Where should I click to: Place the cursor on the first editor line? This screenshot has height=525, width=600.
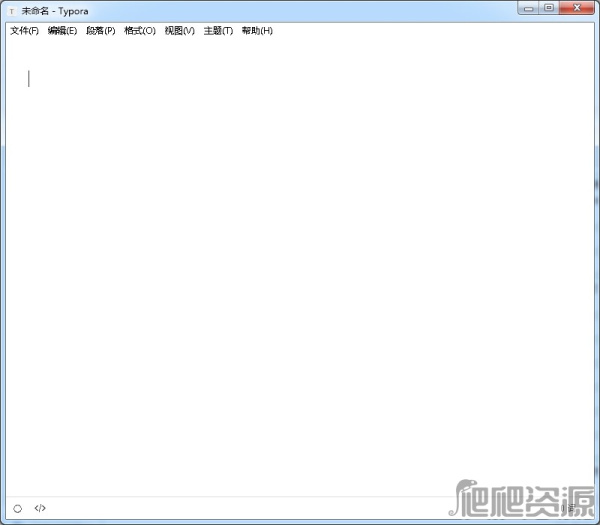(x=200, y=78)
